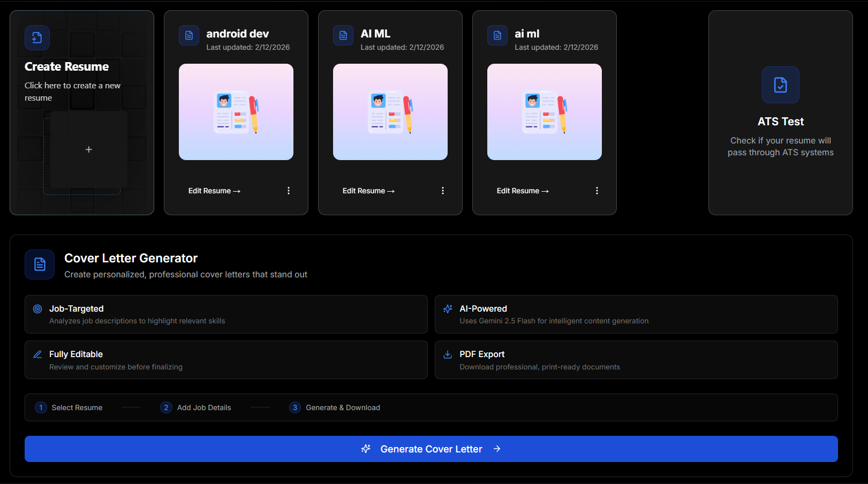Select step 3 Generate & Download
This screenshot has height=484, width=868.
pyautogui.click(x=335, y=407)
